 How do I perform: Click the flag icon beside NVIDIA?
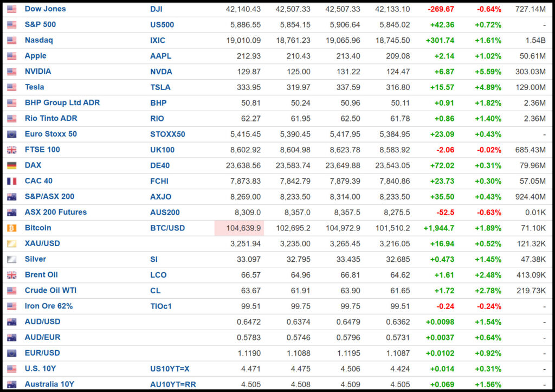pyautogui.click(x=12, y=72)
